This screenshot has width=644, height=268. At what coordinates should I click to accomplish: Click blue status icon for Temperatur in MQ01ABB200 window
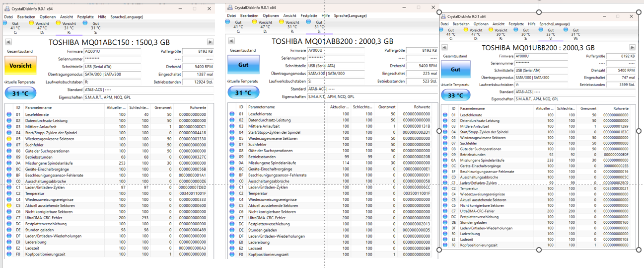point(232,193)
